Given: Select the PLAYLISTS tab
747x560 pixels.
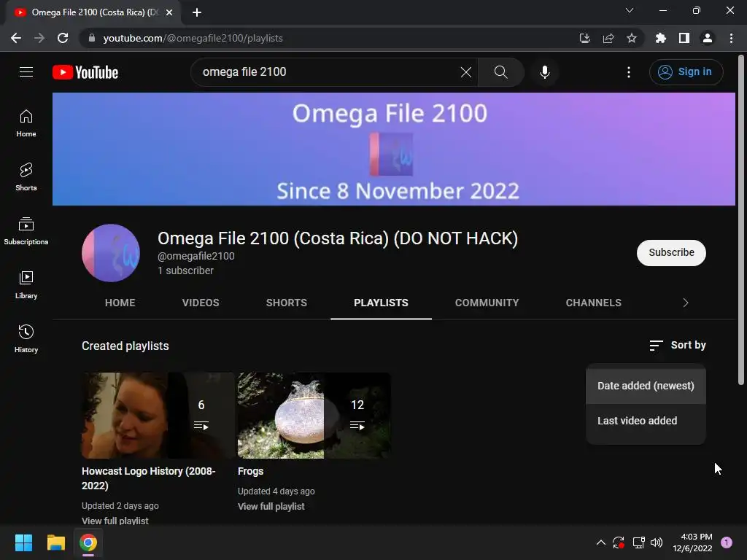Looking at the screenshot, I should tap(381, 303).
